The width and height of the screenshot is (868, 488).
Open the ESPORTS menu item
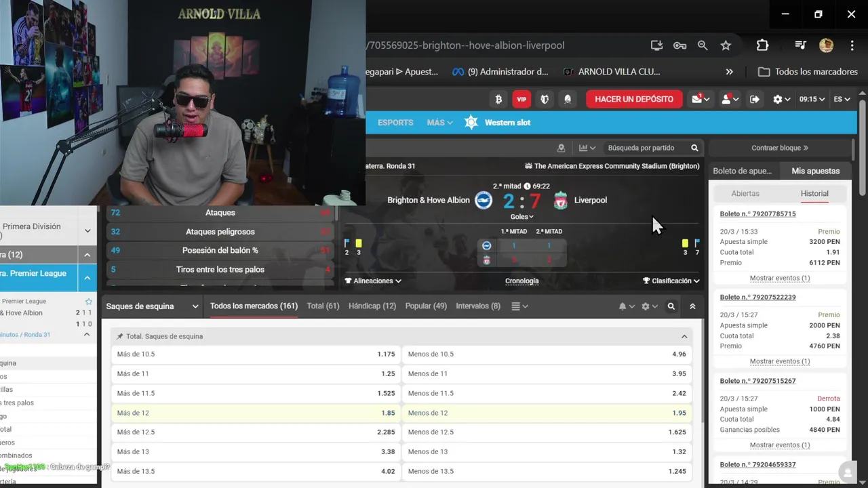tap(395, 123)
